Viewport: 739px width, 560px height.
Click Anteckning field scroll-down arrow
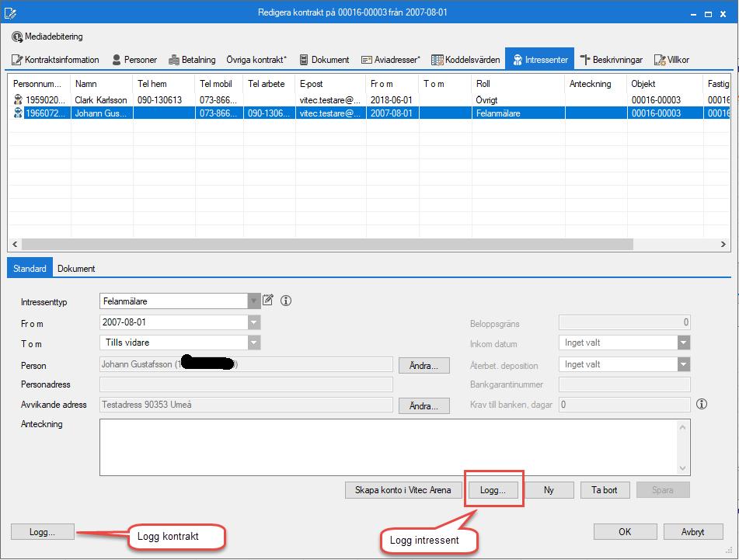pos(683,468)
